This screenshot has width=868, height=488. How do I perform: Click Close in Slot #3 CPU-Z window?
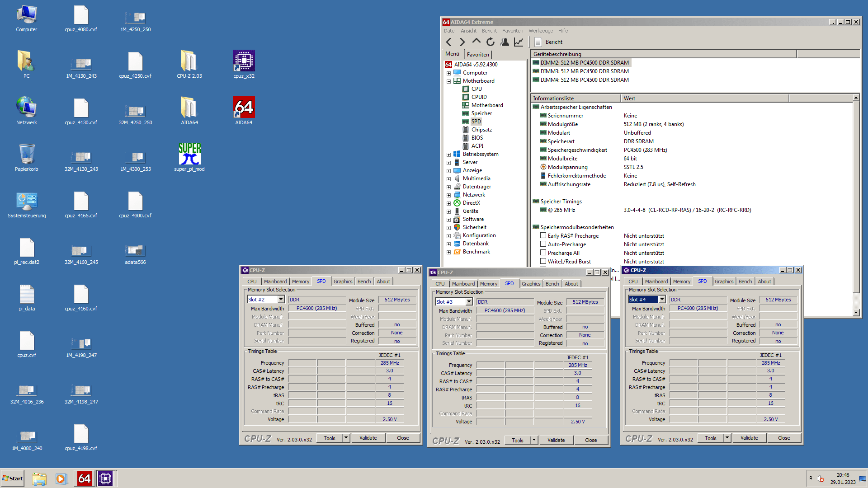pyautogui.click(x=591, y=440)
